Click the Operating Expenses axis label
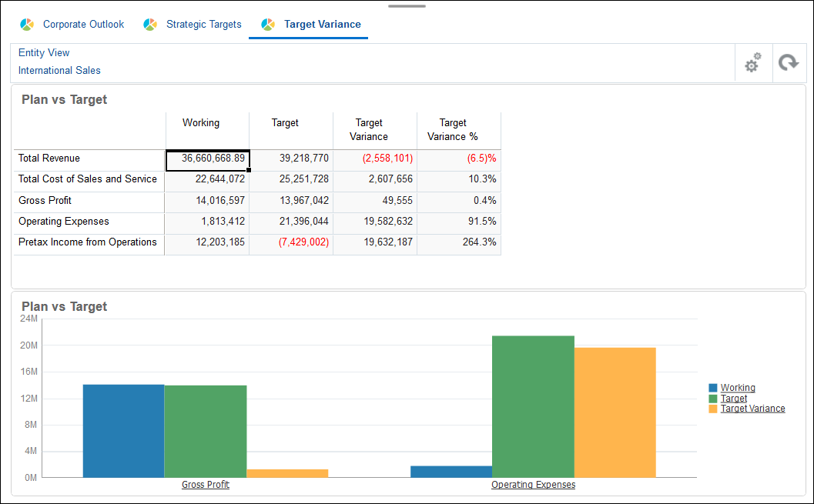Image resolution: width=814 pixels, height=504 pixels. point(533,484)
